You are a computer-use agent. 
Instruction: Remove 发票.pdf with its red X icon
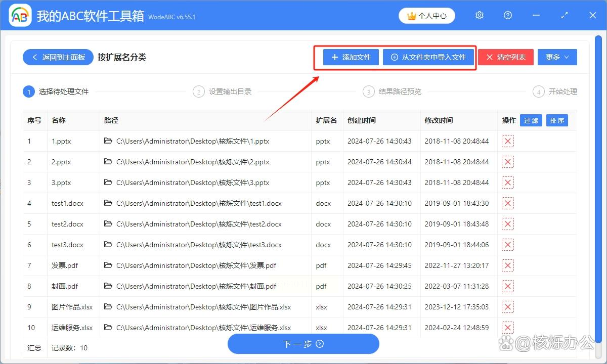coord(508,265)
